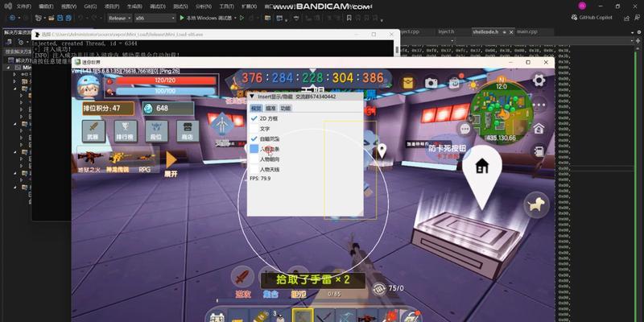Click the small location pin marker
The height and width of the screenshot is (322, 644).
tap(382, 151)
